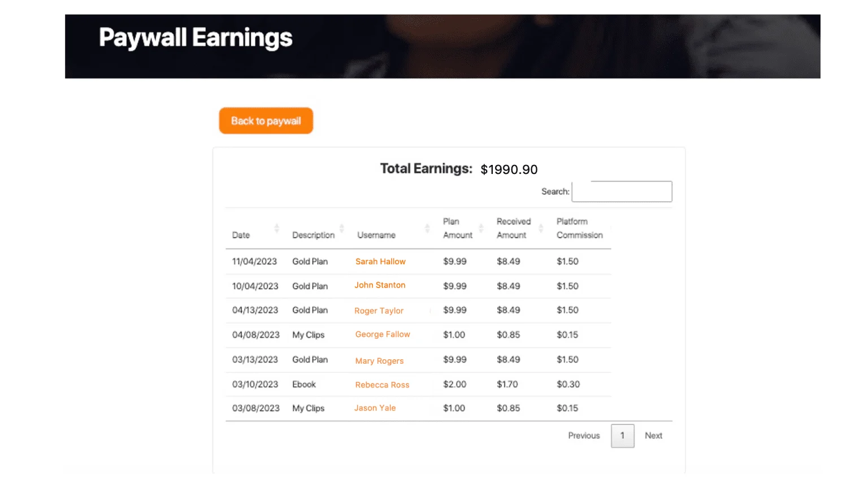Go to Next page of results

(653, 435)
